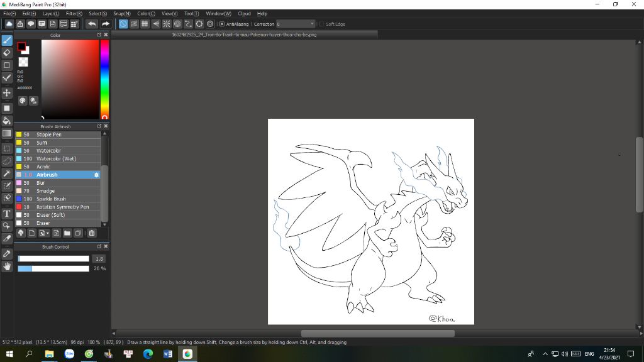Toggle the AntiAliasing checkbox

[x=222, y=25]
